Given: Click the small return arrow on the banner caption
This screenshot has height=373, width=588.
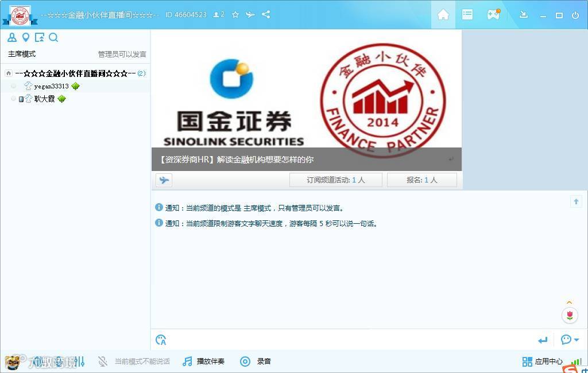Looking at the screenshot, I should pos(451,160).
